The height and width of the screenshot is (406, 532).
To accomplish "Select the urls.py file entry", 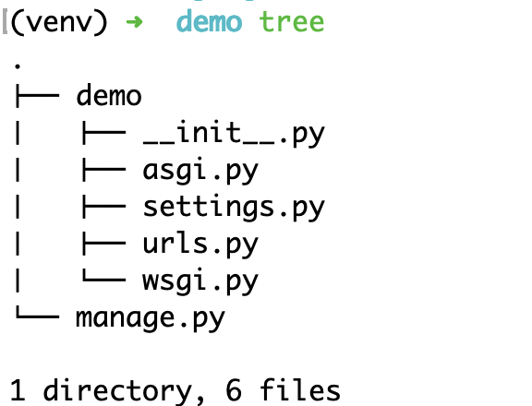I will [200, 244].
